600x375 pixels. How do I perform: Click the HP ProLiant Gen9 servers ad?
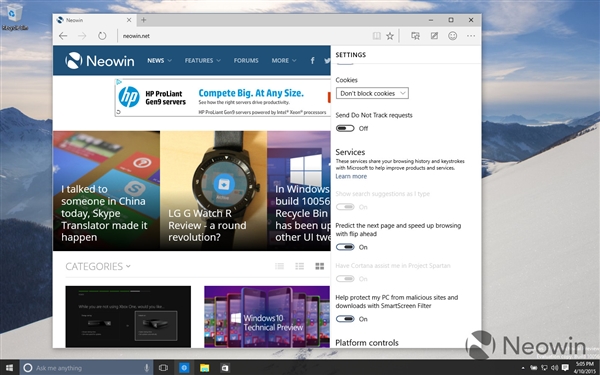tap(222, 98)
